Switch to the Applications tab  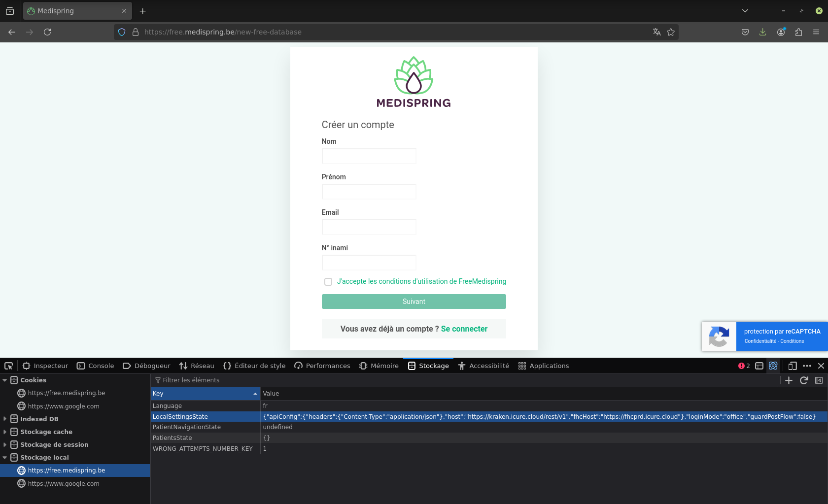point(544,366)
